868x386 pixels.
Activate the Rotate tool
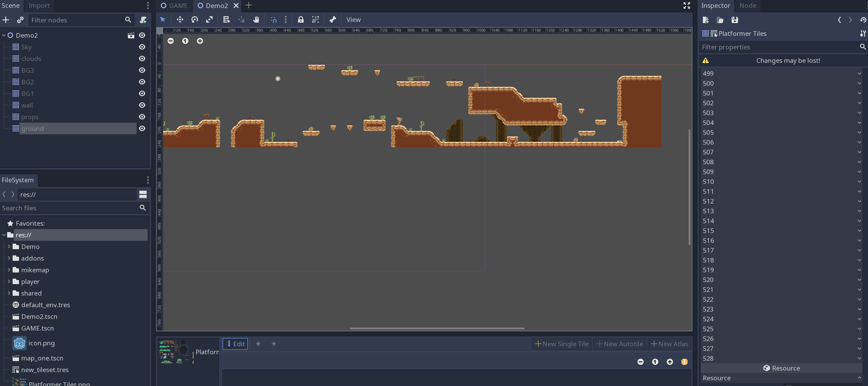(x=194, y=19)
